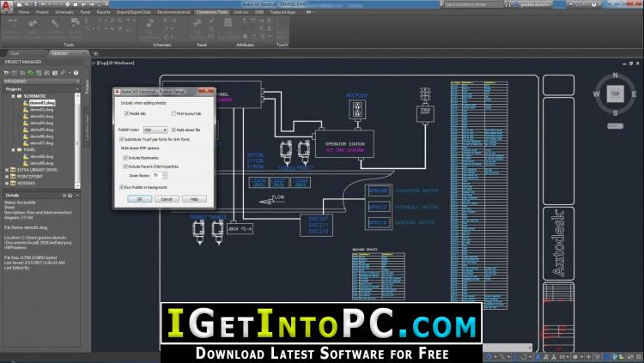The image size is (644, 363).
Task: Click the Help icon in the title bar
Action: point(593,4)
